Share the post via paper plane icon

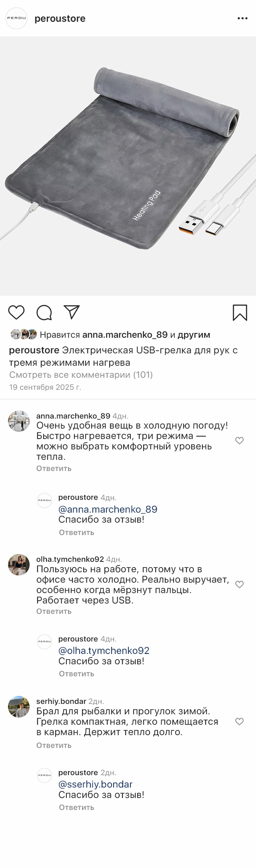click(72, 312)
